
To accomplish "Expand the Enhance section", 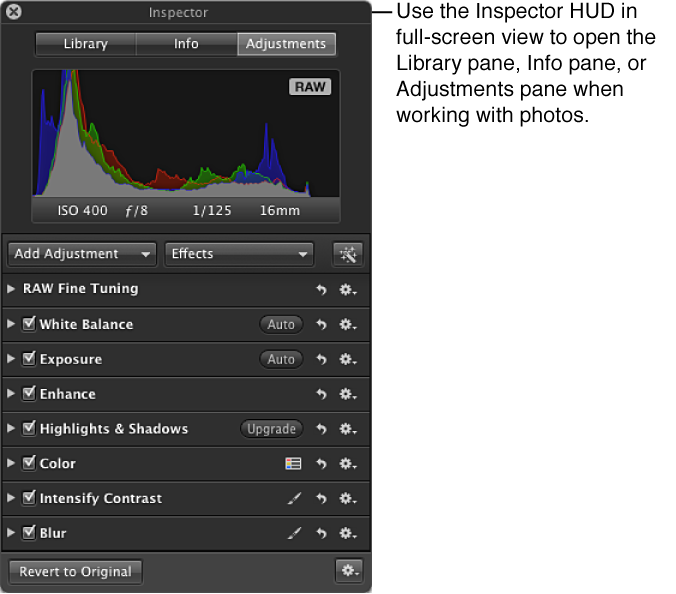I will coord(11,394).
